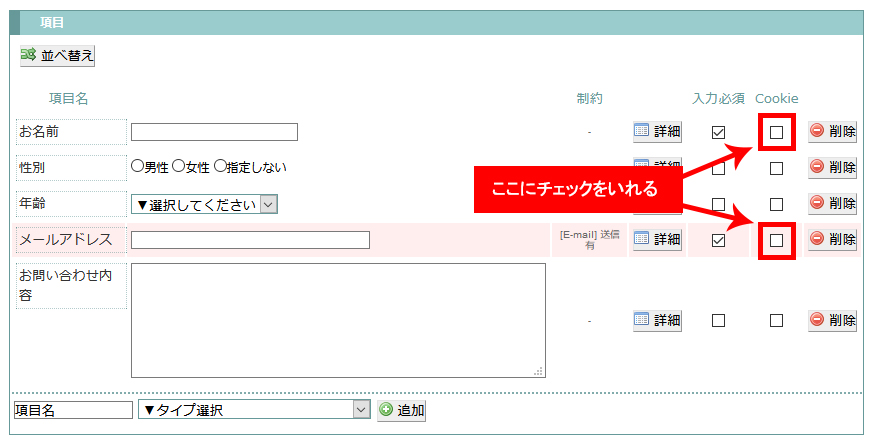878x444 pixels.
Task: Delete the メールアドレス item with 削除
Action: point(832,240)
